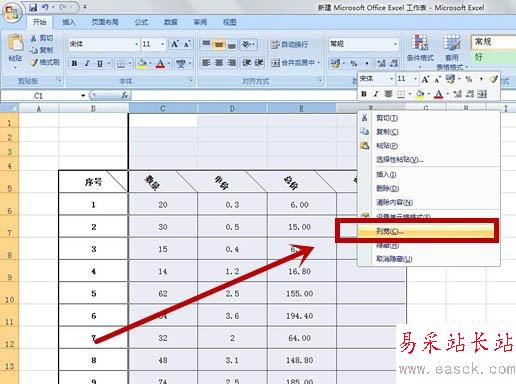Click the red font color A in the ribbon

[x=161, y=63]
